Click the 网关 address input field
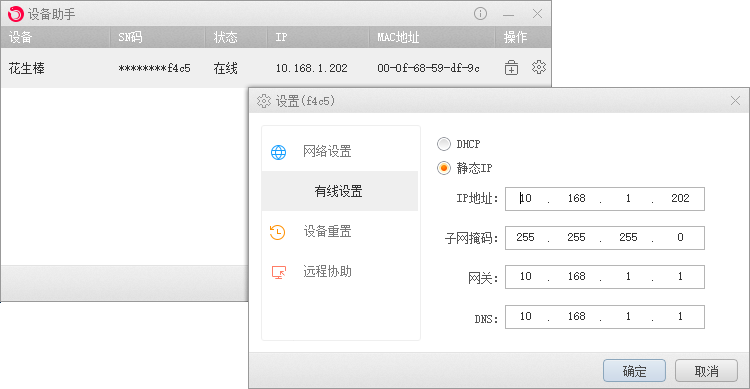The width and height of the screenshot is (750, 389). click(x=605, y=277)
